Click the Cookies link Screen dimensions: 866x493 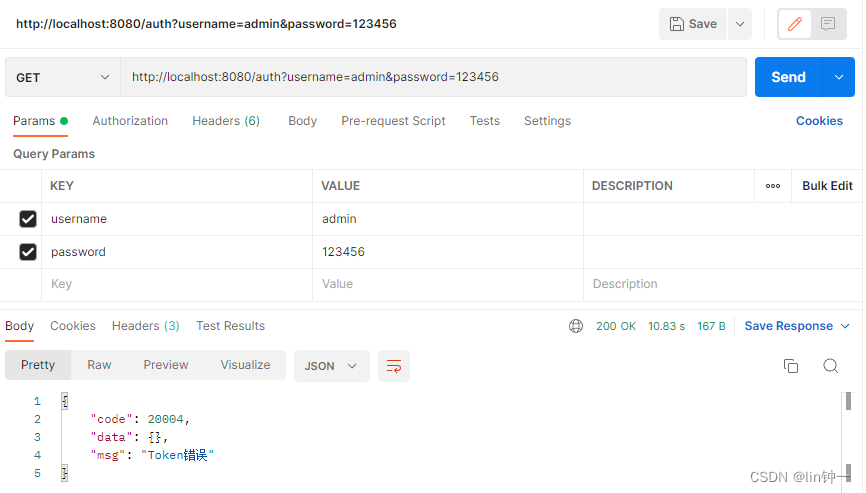coord(819,121)
